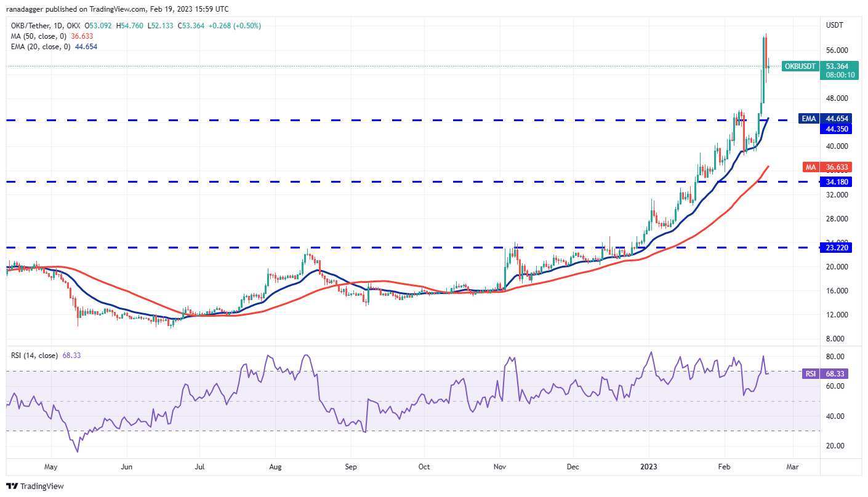The width and height of the screenshot is (868, 497).
Task: Click the USDT currency label on price axis
Action: pyautogui.click(x=834, y=25)
